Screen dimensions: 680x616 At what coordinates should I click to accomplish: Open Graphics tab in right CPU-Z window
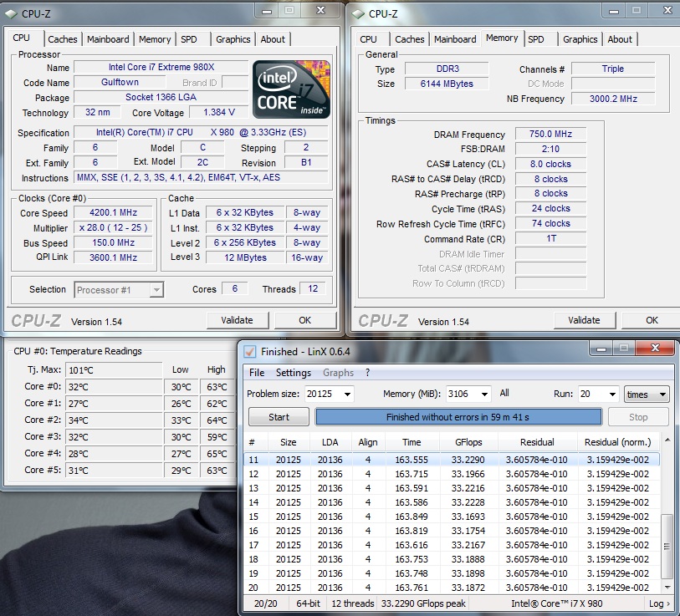click(580, 39)
